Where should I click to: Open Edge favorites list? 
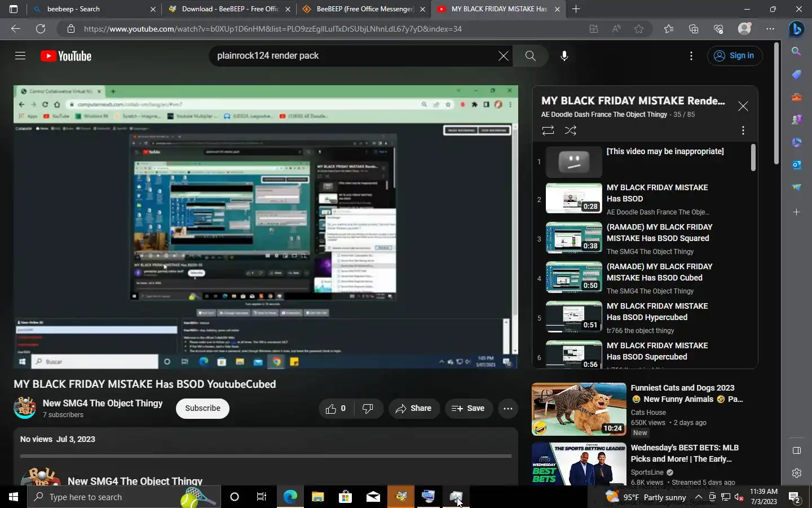[669, 29]
